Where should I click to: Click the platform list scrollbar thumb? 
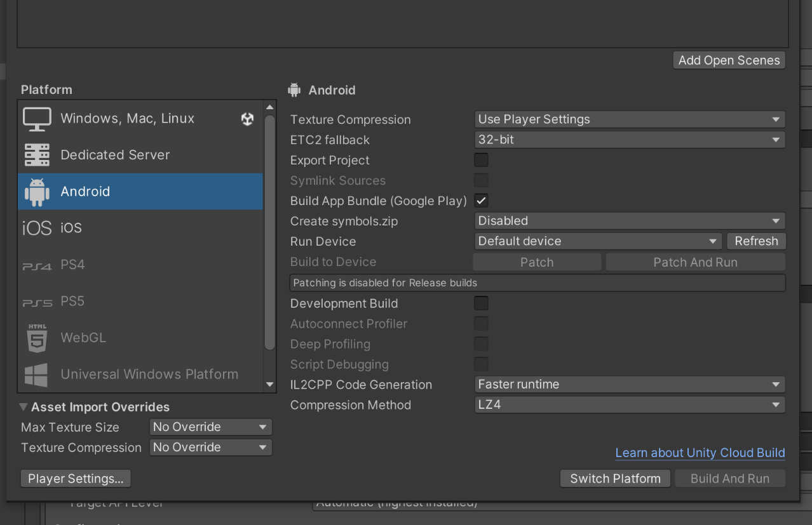click(x=270, y=232)
